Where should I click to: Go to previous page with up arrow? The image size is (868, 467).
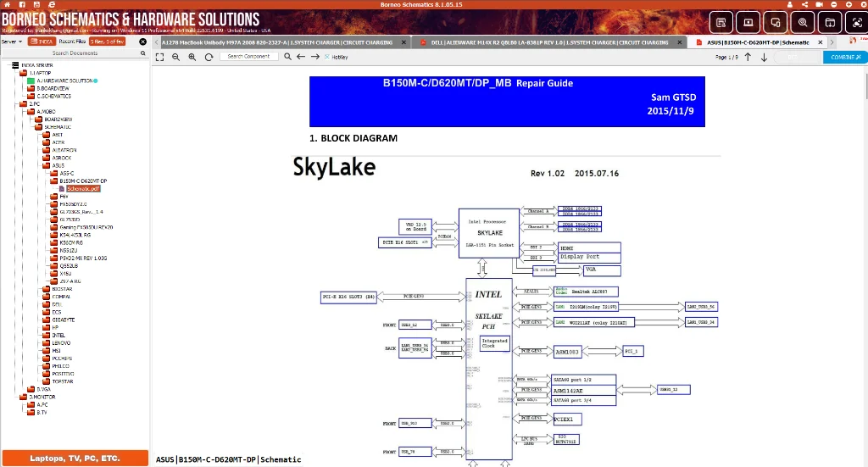(748, 57)
